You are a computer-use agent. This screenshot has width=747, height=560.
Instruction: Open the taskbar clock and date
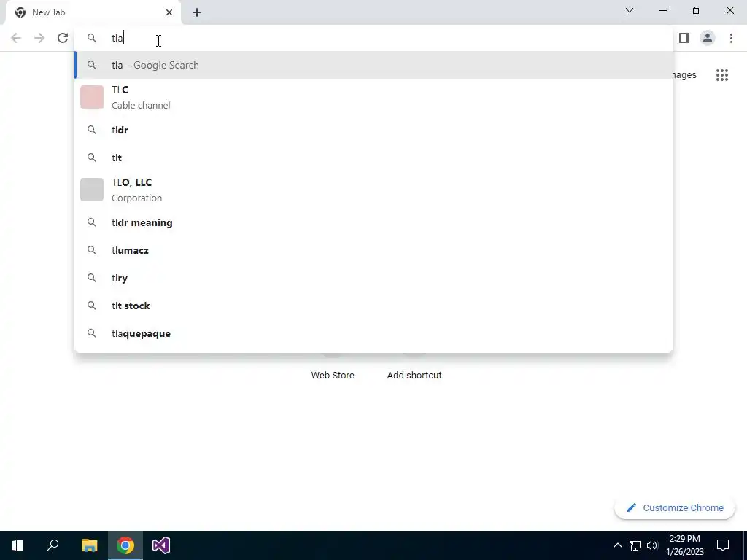click(684, 545)
